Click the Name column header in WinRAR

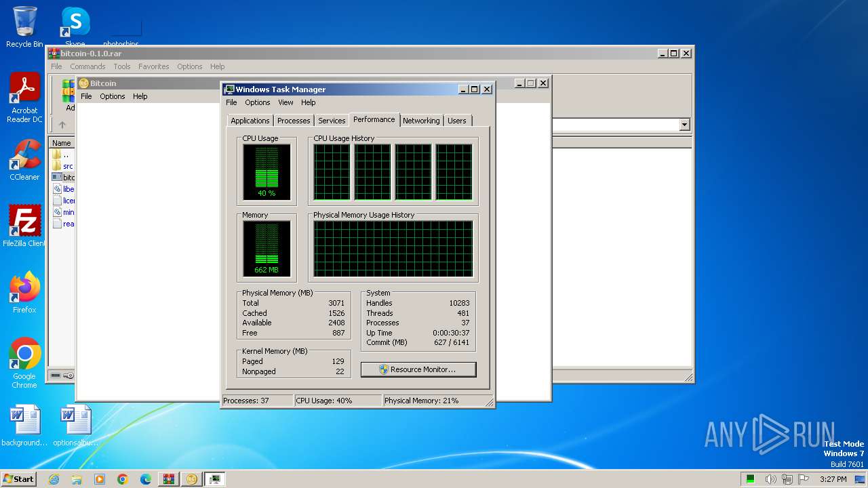(x=62, y=143)
